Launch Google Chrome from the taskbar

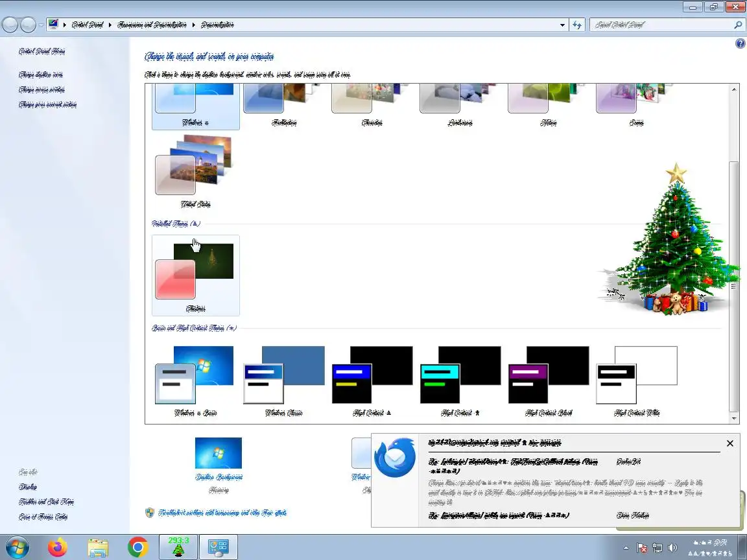click(137, 547)
